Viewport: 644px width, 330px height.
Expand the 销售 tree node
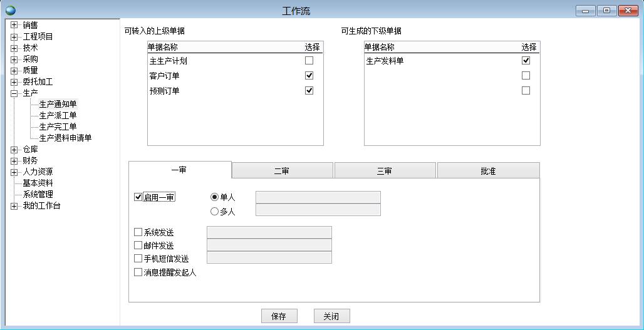14,26
